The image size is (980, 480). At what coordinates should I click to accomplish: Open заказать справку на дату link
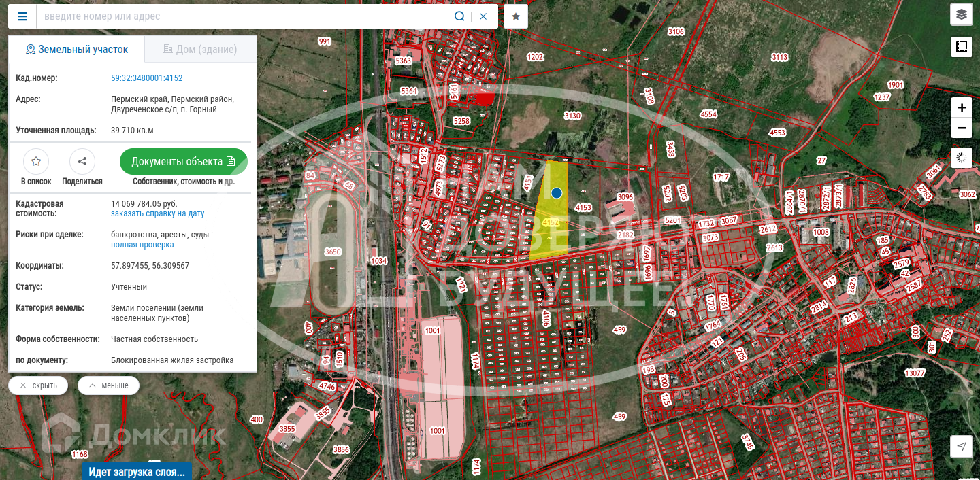click(x=157, y=213)
